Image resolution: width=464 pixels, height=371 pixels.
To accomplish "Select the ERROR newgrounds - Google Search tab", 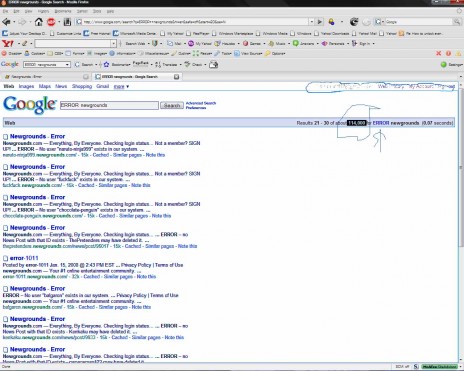I will [x=137, y=77].
